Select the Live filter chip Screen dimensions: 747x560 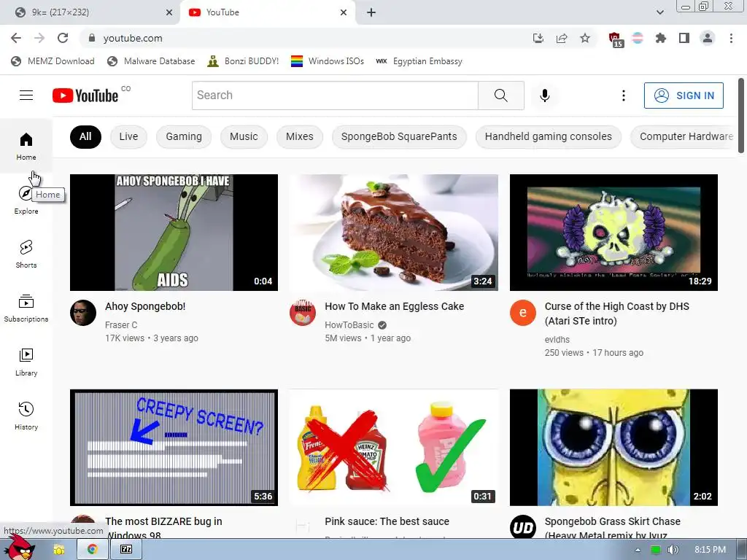coord(128,136)
